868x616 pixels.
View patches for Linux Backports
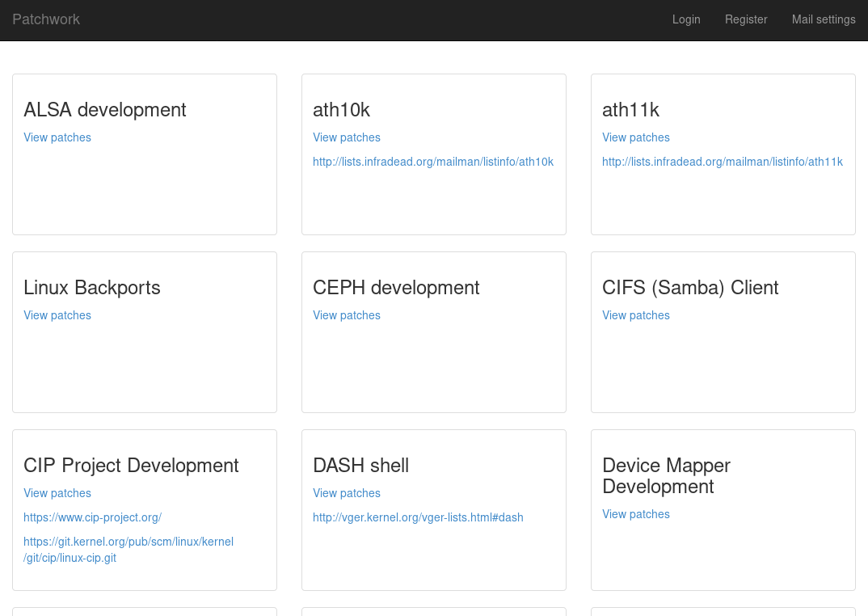pos(57,315)
